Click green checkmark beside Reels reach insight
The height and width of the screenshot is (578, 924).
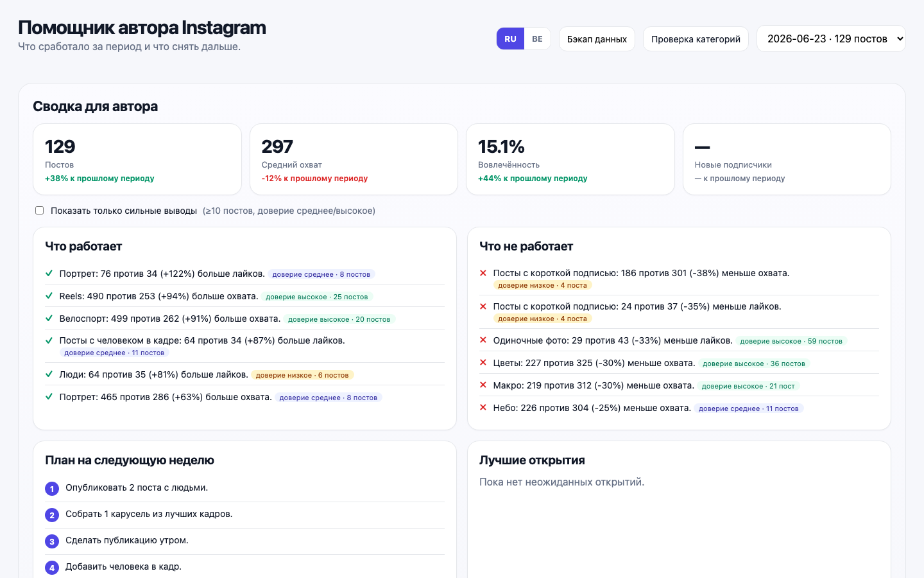click(x=49, y=295)
